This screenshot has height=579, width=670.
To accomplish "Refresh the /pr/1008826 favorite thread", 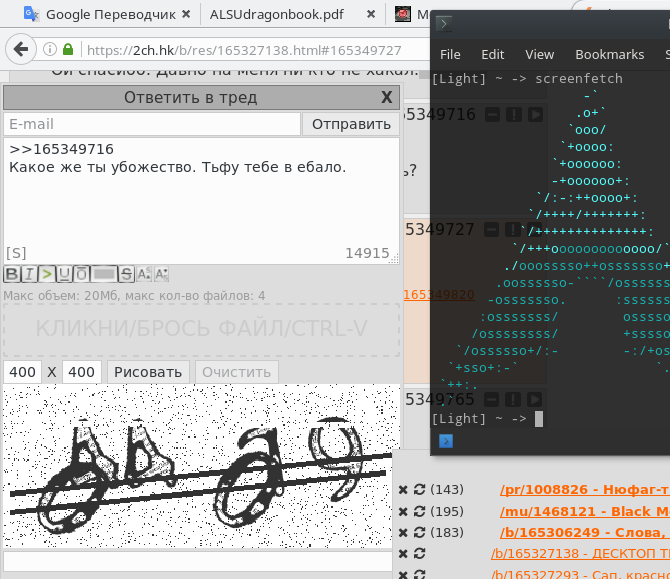I will 420,489.
